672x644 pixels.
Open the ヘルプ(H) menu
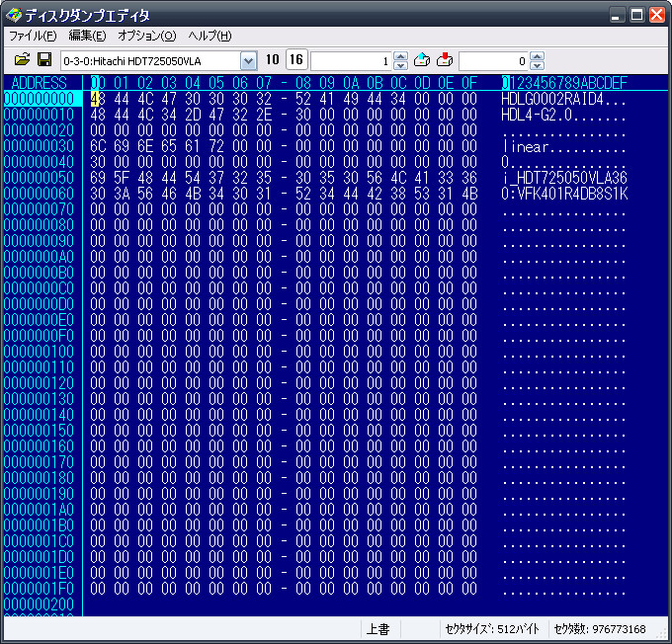pyautogui.click(x=210, y=36)
